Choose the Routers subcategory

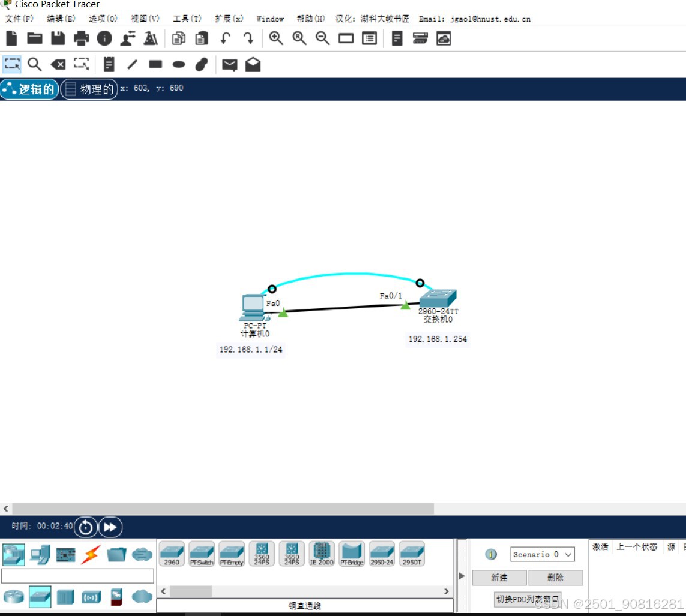(x=14, y=597)
